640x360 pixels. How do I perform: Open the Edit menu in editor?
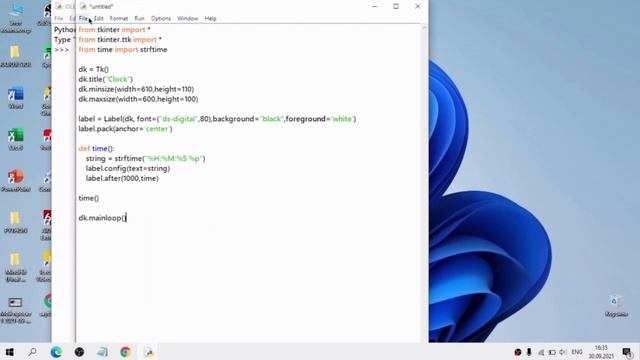pyautogui.click(x=99, y=18)
